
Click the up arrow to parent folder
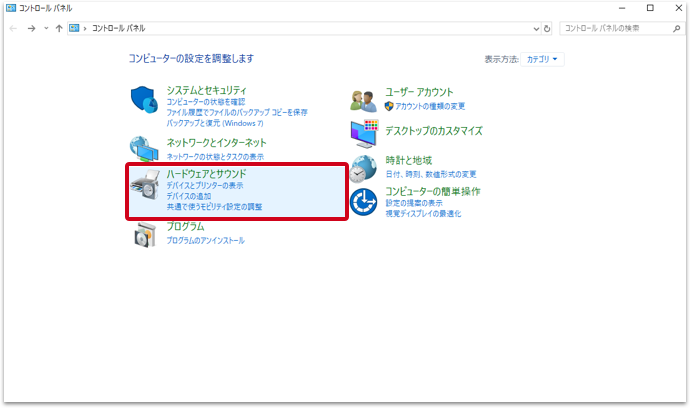pyautogui.click(x=59, y=29)
